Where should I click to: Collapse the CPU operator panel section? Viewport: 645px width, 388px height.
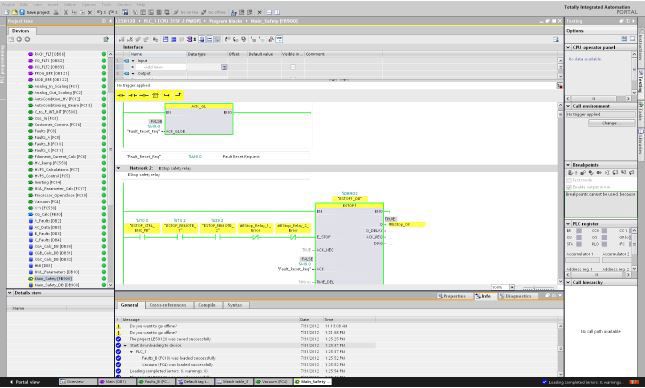[x=568, y=48]
